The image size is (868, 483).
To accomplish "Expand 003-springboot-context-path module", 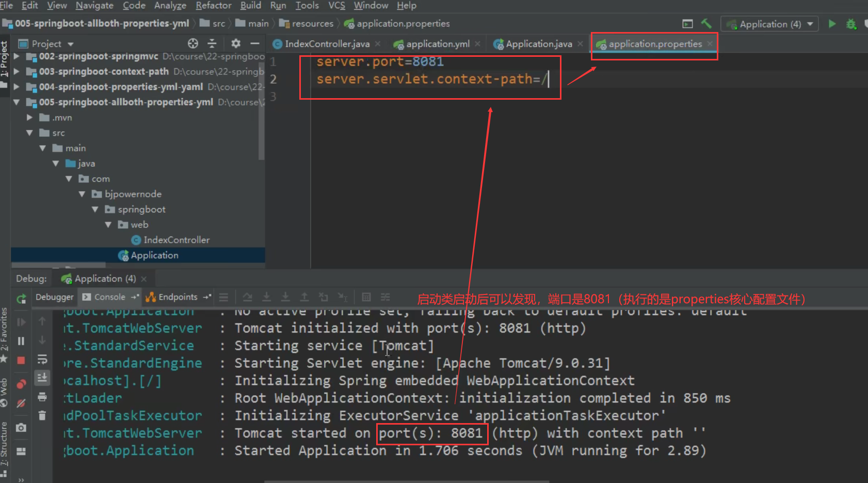I will pos(17,71).
